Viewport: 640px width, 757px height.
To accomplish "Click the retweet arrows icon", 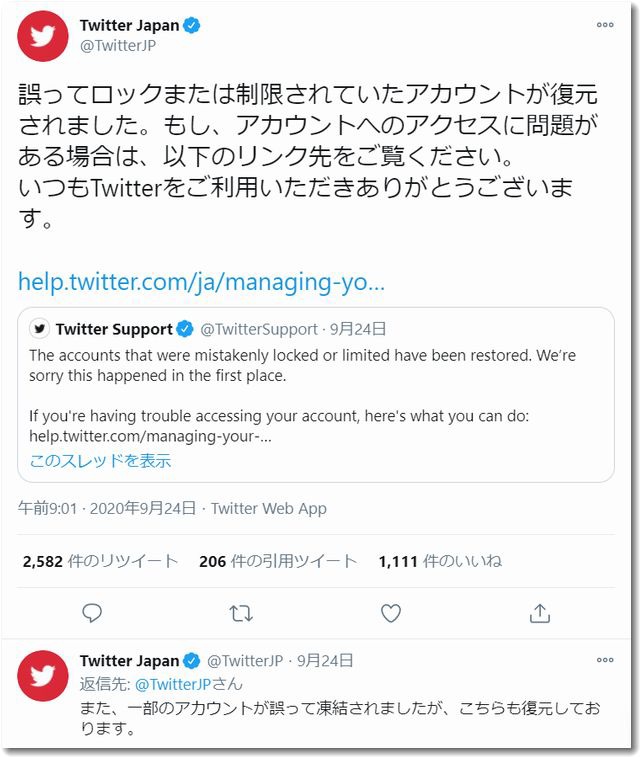I will (x=241, y=612).
